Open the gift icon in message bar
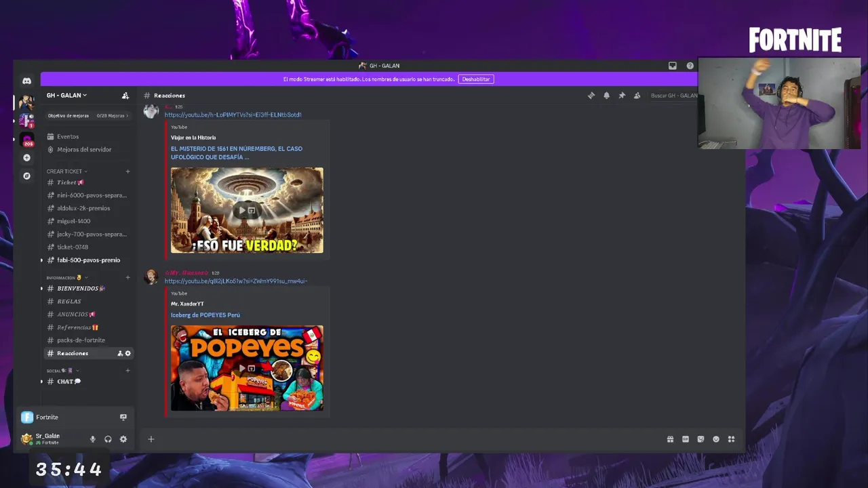Screen dimensions: 868x488 (x=670, y=439)
